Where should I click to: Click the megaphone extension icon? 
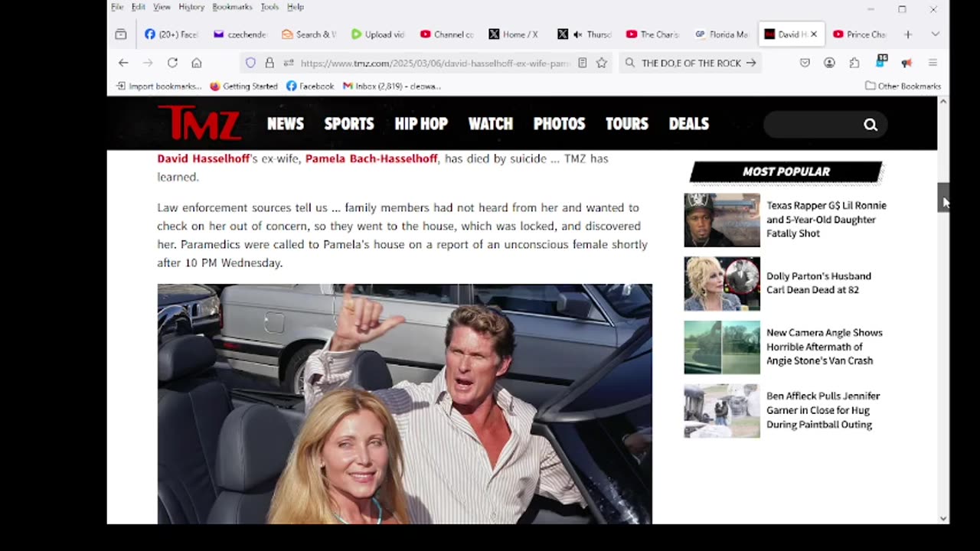click(906, 63)
